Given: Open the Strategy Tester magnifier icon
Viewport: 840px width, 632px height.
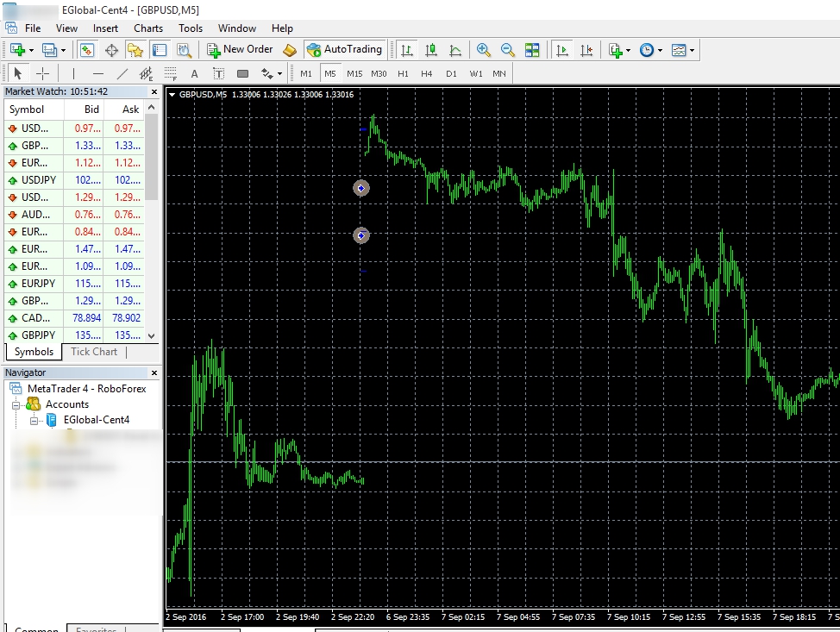Looking at the screenshot, I should (x=185, y=50).
